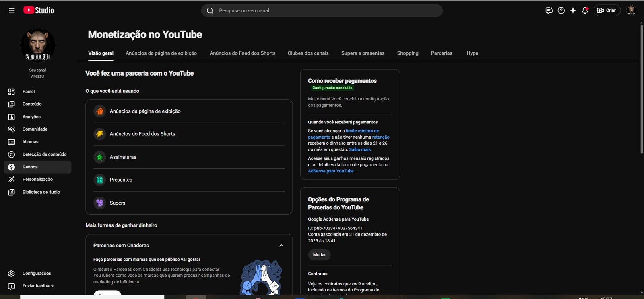Click the Saiba mais link
Viewport: 644px width, 299px height.
[360, 150]
